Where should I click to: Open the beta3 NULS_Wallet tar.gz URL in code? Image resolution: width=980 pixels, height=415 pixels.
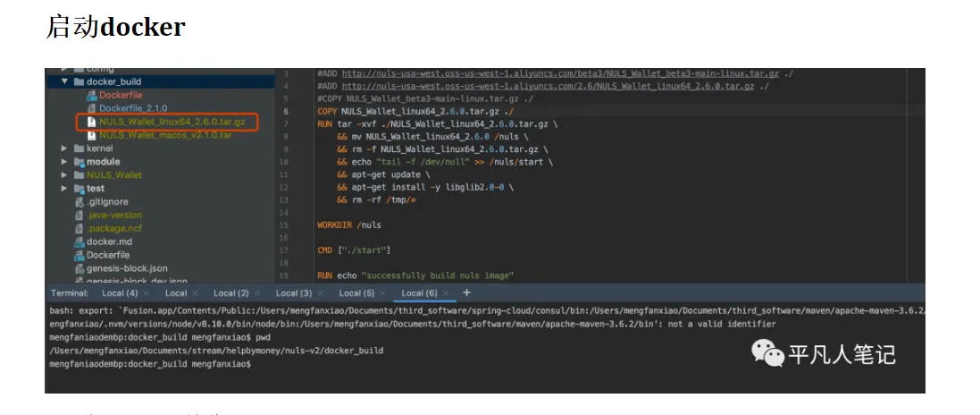pos(559,74)
